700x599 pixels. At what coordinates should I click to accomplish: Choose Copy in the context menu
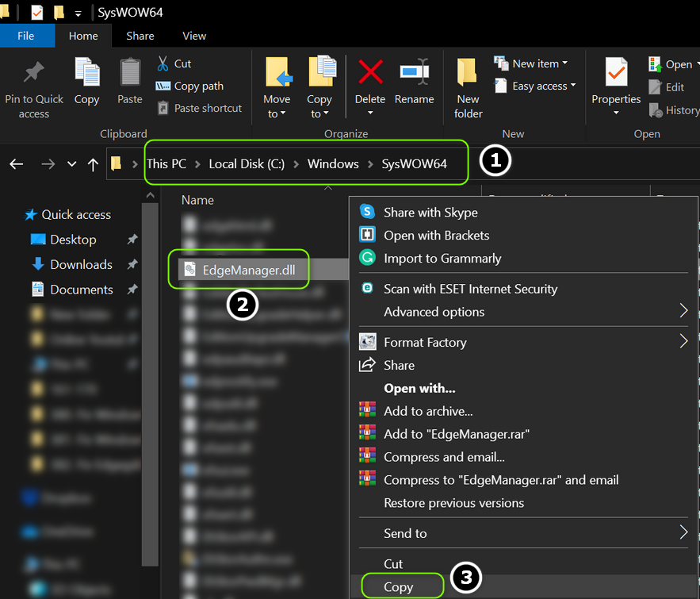[398, 587]
